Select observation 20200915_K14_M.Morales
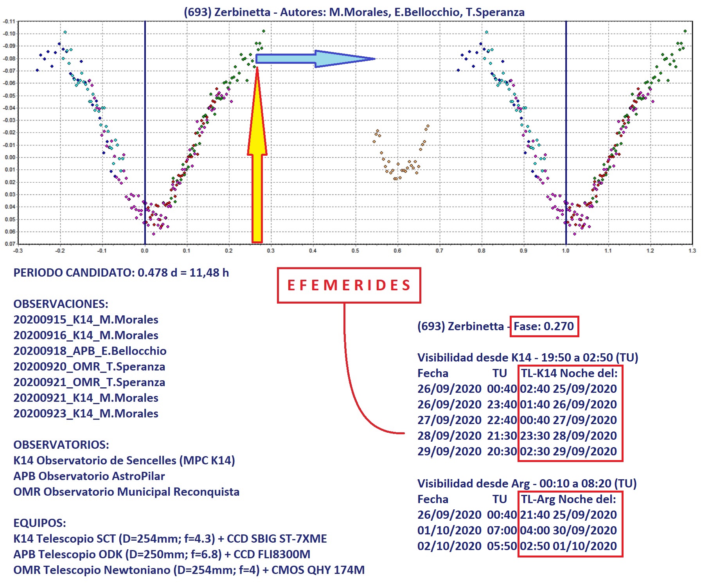 [x=86, y=320]
